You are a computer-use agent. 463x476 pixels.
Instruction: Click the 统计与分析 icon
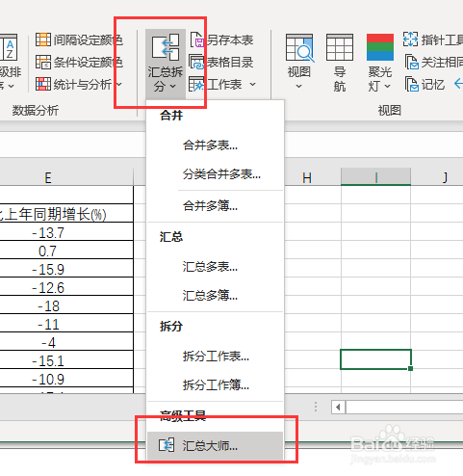tap(43, 84)
